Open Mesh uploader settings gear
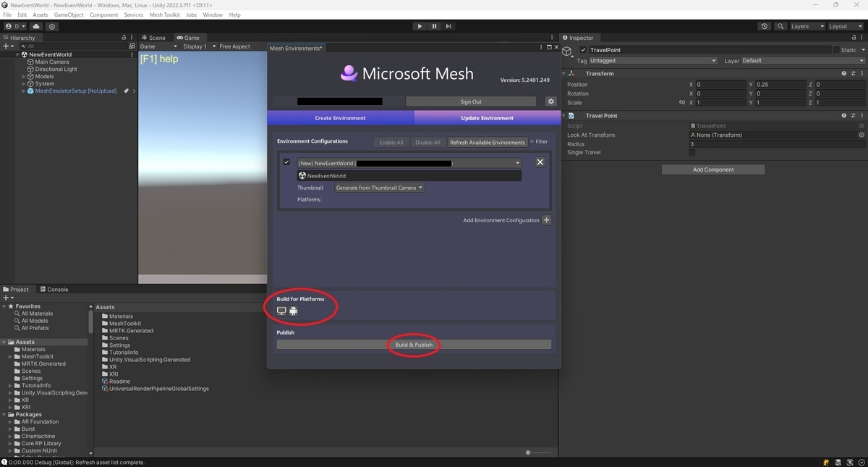Image resolution: width=868 pixels, height=467 pixels. click(550, 101)
